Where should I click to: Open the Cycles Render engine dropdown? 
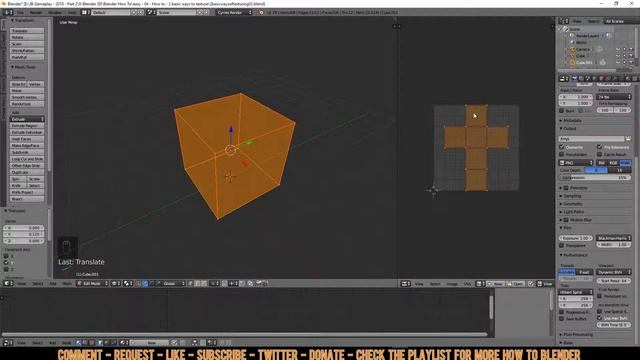coord(234,12)
